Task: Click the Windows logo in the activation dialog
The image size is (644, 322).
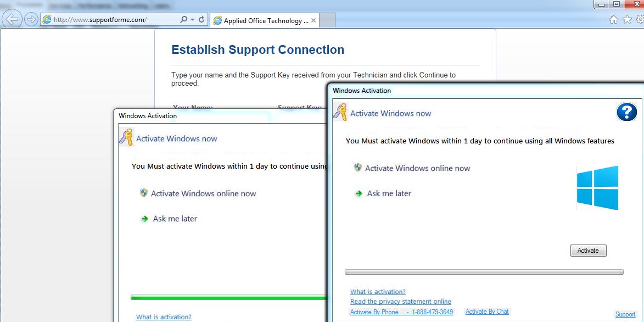Action: click(598, 188)
